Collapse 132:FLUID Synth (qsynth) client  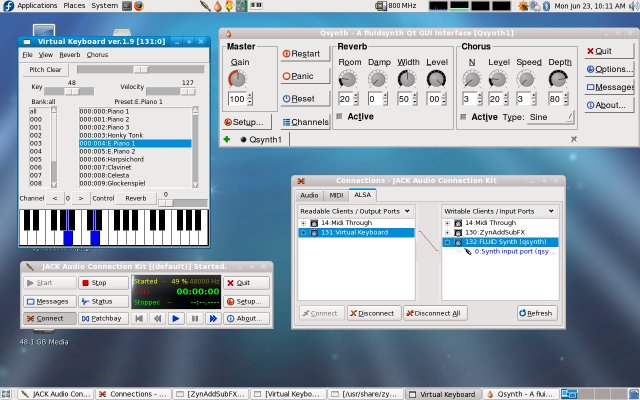coord(447,242)
